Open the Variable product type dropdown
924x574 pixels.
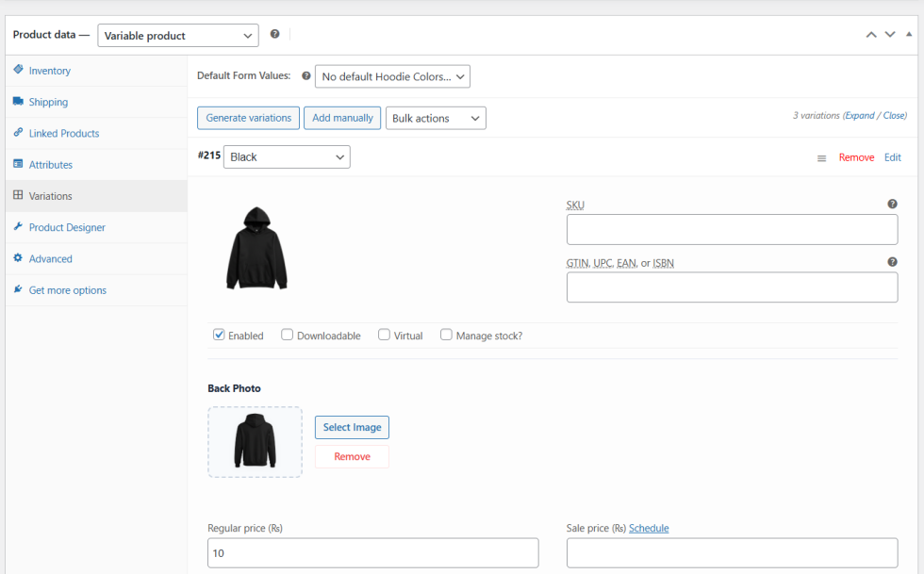pyautogui.click(x=177, y=35)
